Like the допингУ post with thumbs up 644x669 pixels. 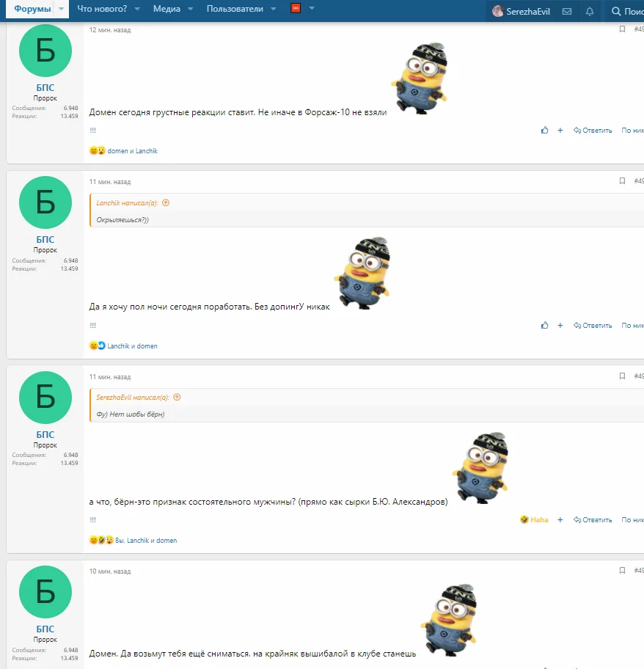pyautogui.click(x=545, y=325)
